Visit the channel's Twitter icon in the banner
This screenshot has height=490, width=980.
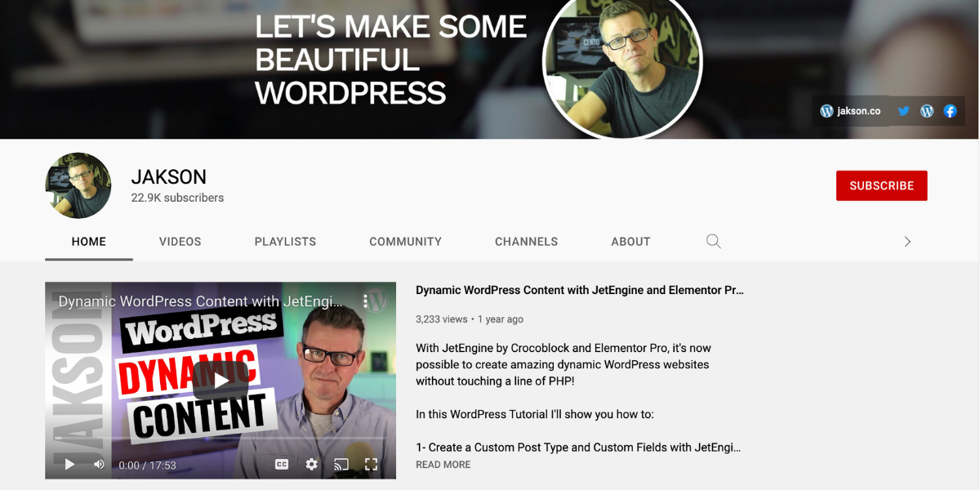(x=903, y=110)
